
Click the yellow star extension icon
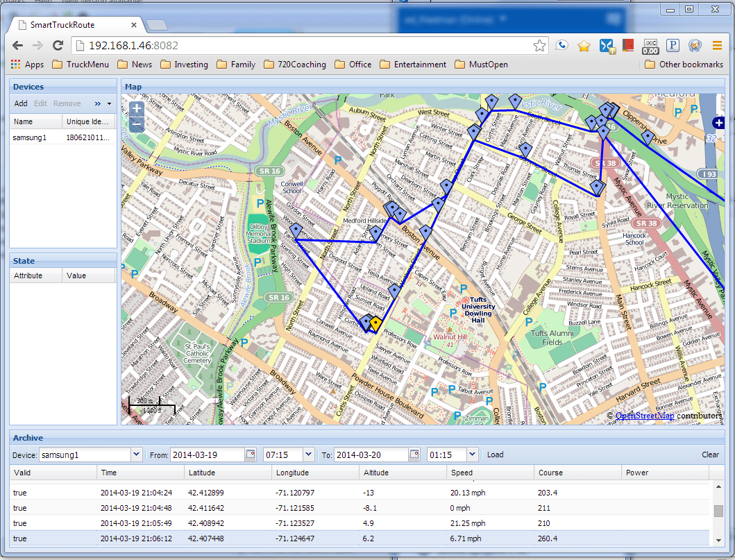[x=584, y=46]
